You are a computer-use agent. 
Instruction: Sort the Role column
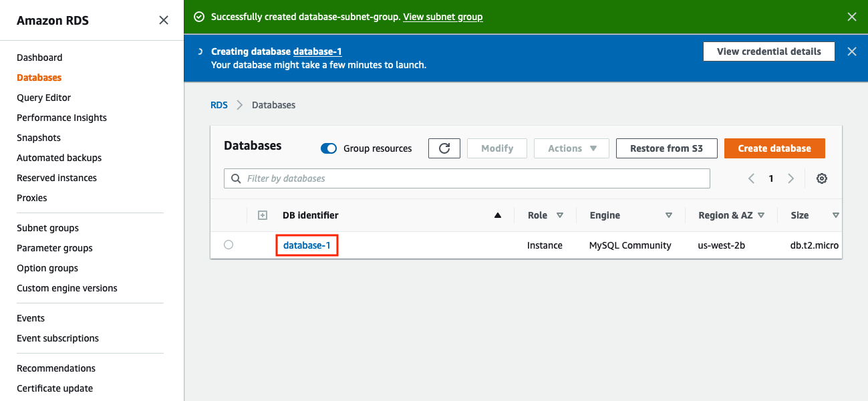pyautogui.click(x=560, y=215)
